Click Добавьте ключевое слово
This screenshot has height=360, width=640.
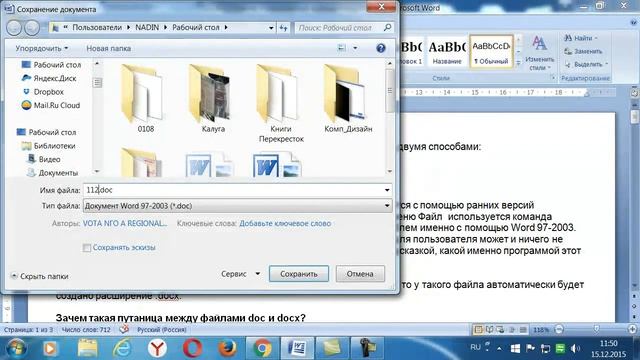[x=285, y=223]
